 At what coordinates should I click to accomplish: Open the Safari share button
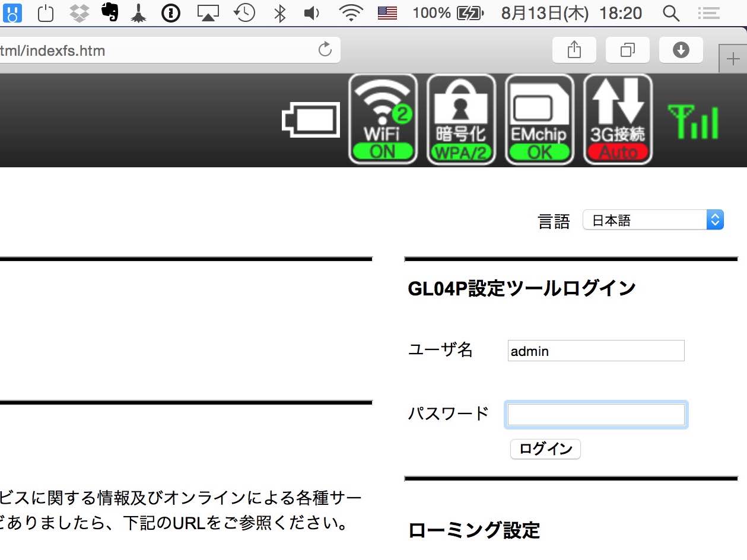574,50
